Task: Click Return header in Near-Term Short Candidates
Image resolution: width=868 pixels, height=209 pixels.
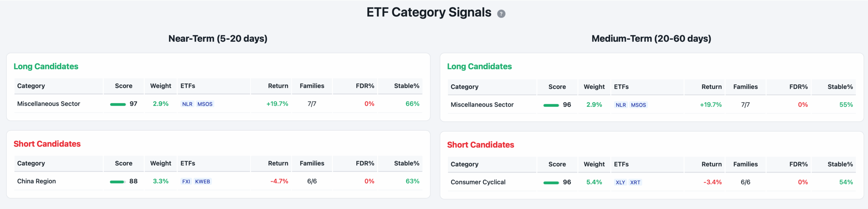Action: pyautogui.click(x=278, y=163)
